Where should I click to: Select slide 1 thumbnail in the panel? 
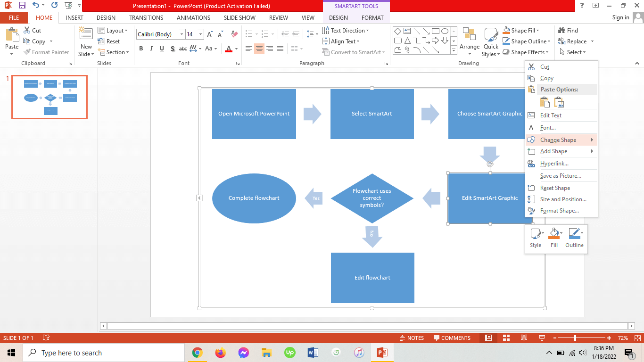pyautogui.click(x=49, y=97)
